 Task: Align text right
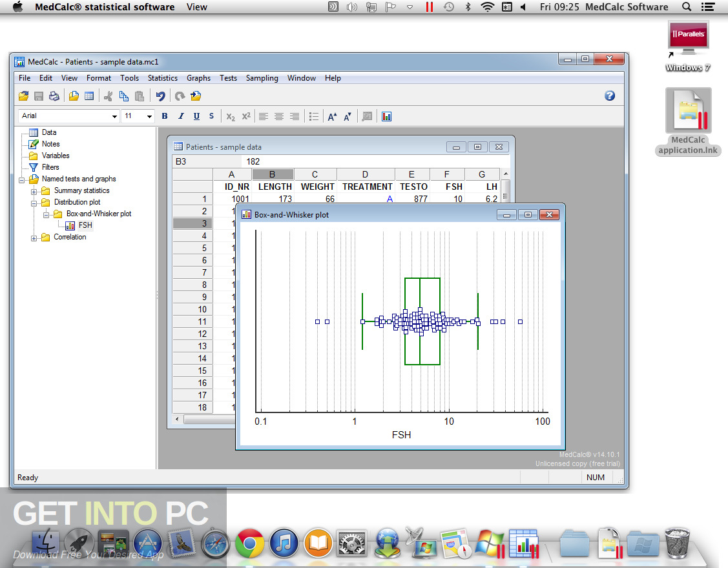(x=295, y=116)
